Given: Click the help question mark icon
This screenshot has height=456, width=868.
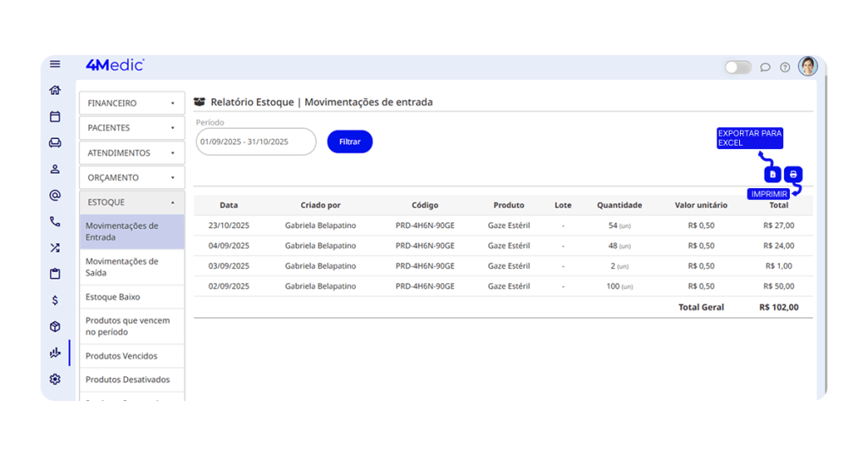Looking at the screenshot, I should (x=785, y=68).
